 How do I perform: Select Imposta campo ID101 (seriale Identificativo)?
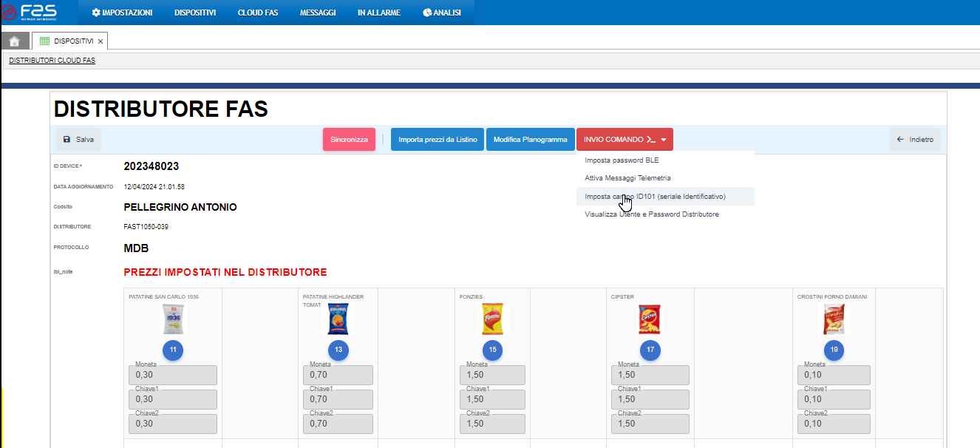tap(665, 196)
